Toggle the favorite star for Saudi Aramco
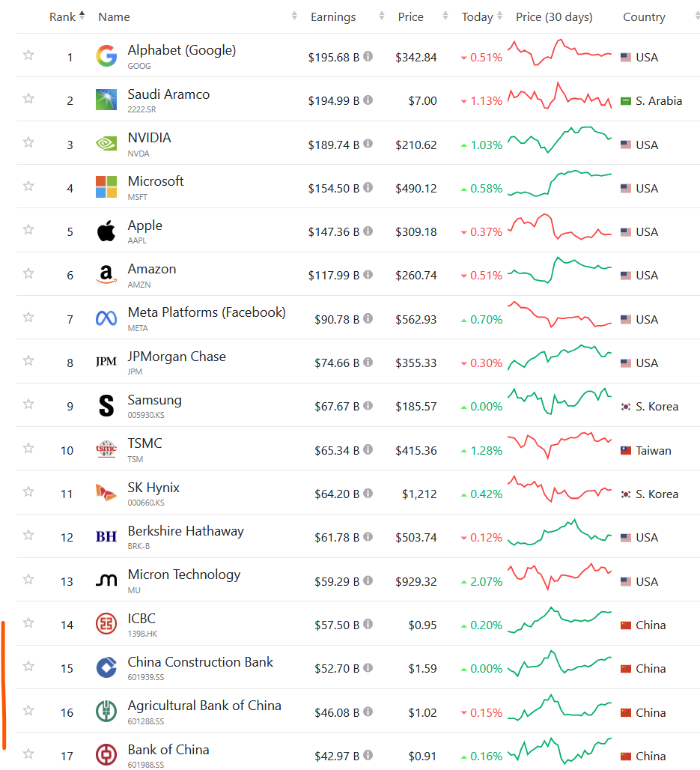The image size is (700, 770). click(28, 99)
